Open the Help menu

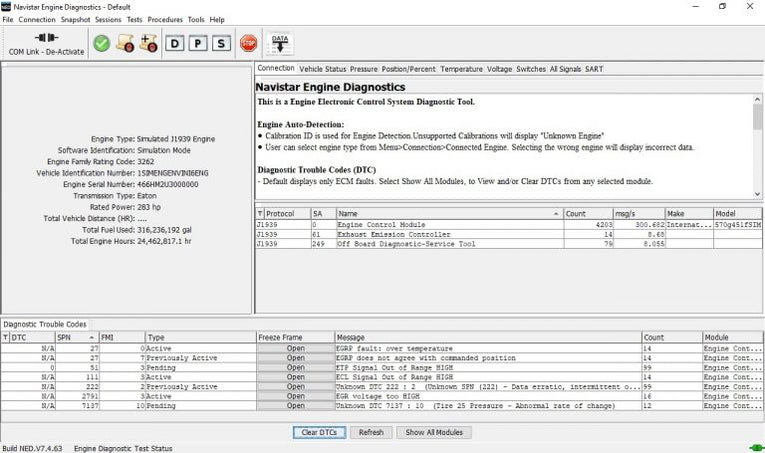click(x=217, y=20)
